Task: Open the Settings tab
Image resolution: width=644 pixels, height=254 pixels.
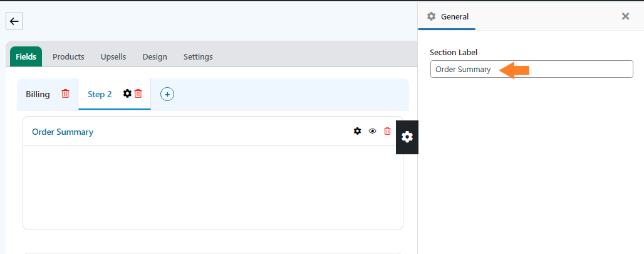Action: [x=198, y=56]
